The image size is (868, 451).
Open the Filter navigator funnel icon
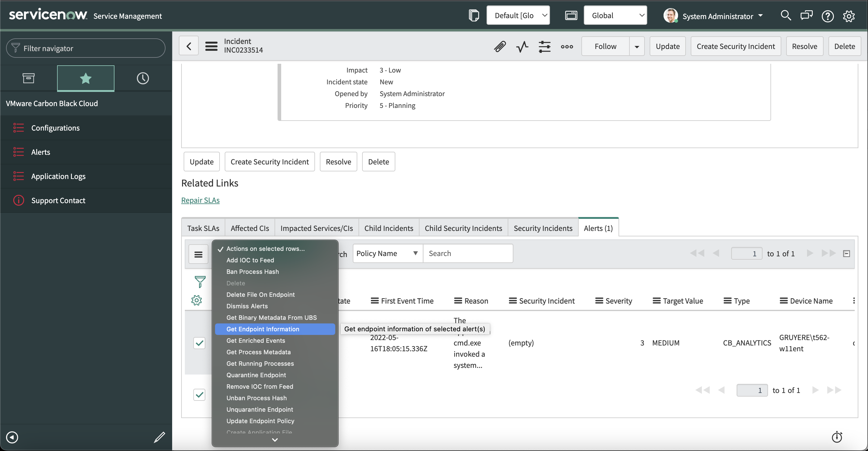tap(15, 48)
